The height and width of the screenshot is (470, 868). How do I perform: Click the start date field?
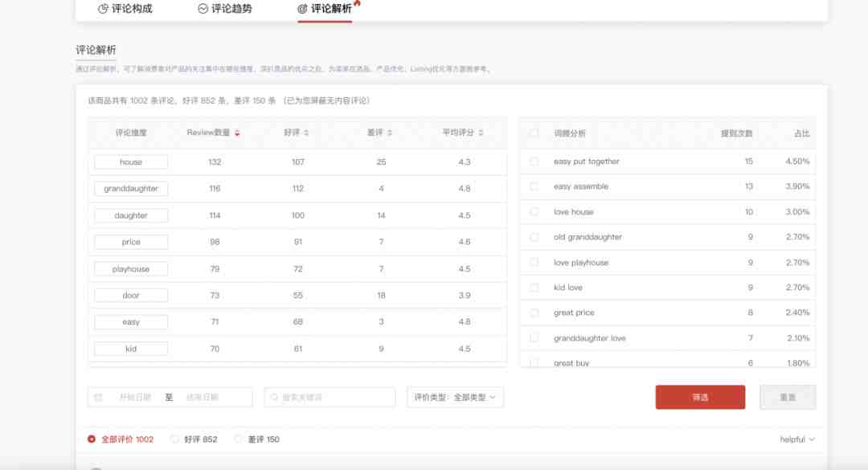(135, 398)
